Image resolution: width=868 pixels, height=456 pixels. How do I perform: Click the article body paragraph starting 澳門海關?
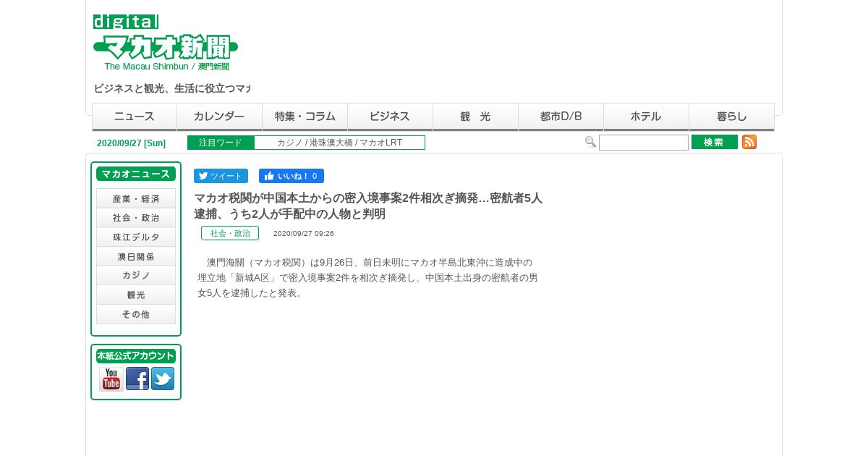tap(367, 277)
